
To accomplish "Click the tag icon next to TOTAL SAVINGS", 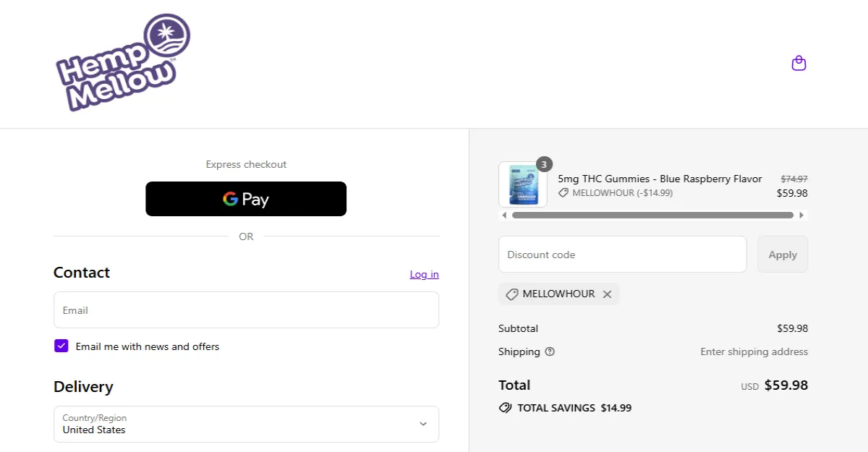I will click(505, 407).
